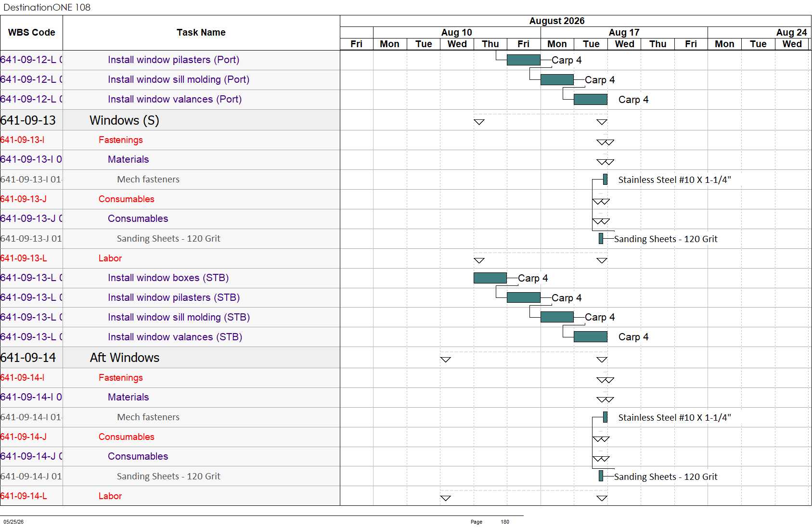Select the Install window pilasters (STB) task name

click(x=174, y=297)
